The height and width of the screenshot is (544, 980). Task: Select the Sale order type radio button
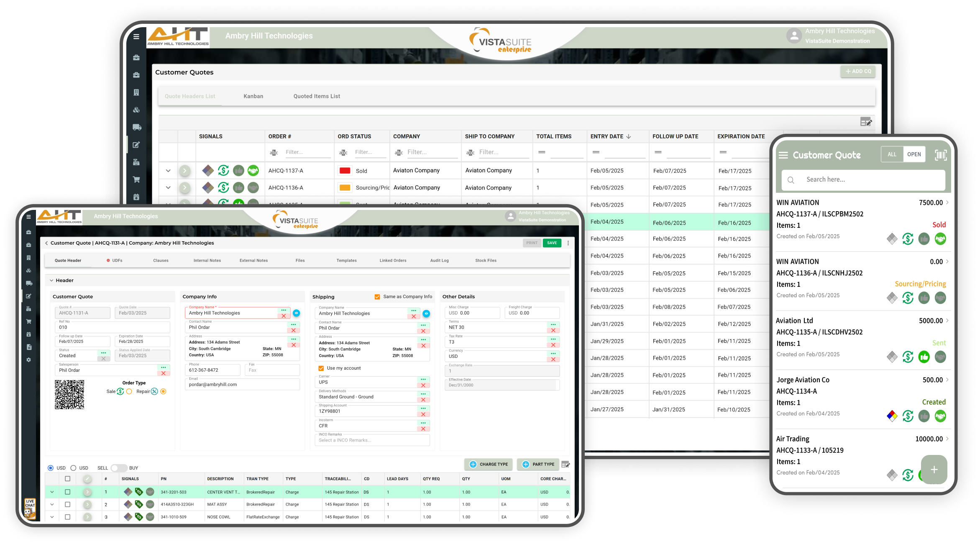tap(129, 391)
